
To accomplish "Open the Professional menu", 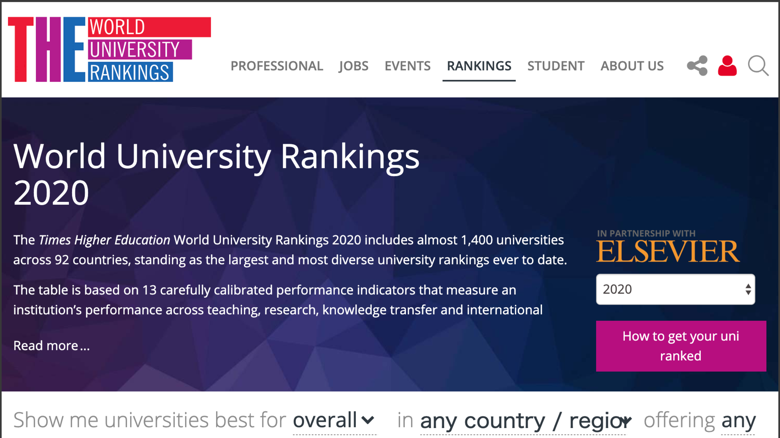I will 277,66.
